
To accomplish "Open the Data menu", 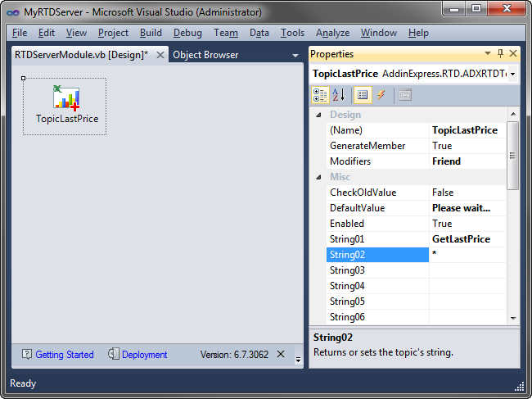I will [259, 33].
